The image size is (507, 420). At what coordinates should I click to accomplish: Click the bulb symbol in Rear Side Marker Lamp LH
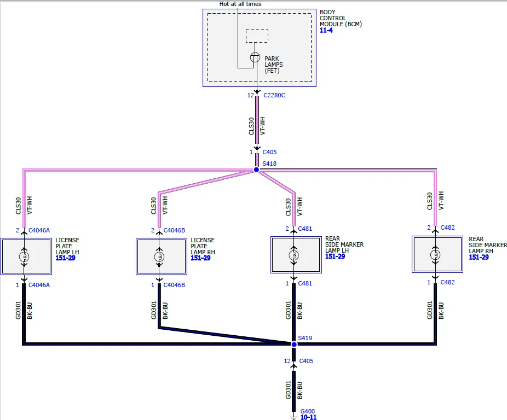[293, 255]
